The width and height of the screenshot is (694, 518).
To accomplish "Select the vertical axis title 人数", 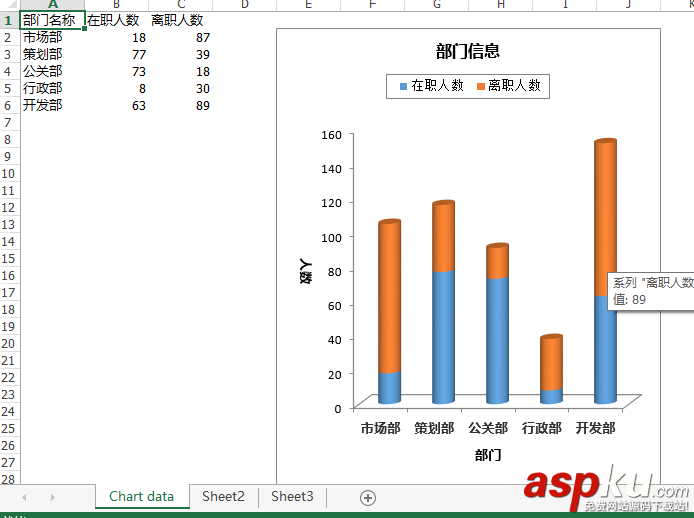I will (x=306, y=271).
